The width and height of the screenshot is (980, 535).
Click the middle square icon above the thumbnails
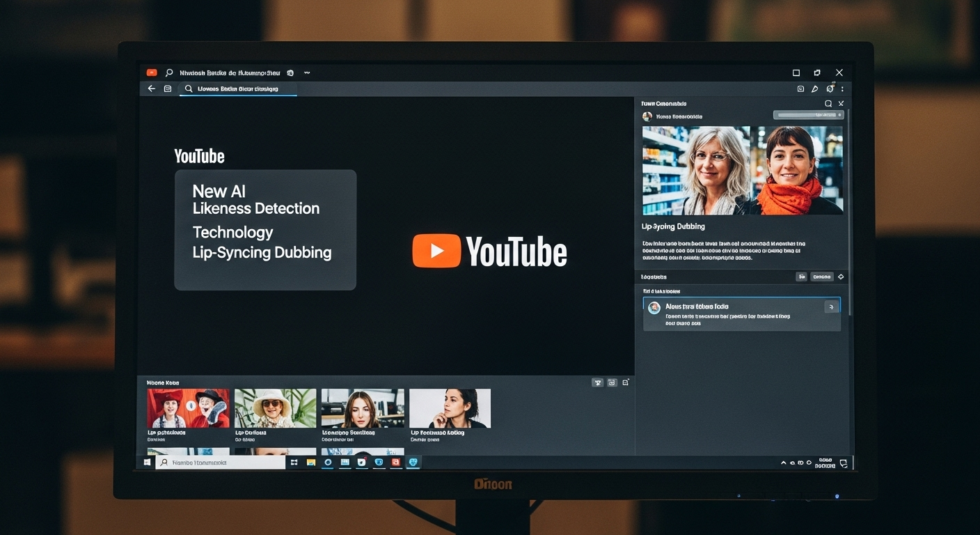pyautogui.click(x=612, y=382)
